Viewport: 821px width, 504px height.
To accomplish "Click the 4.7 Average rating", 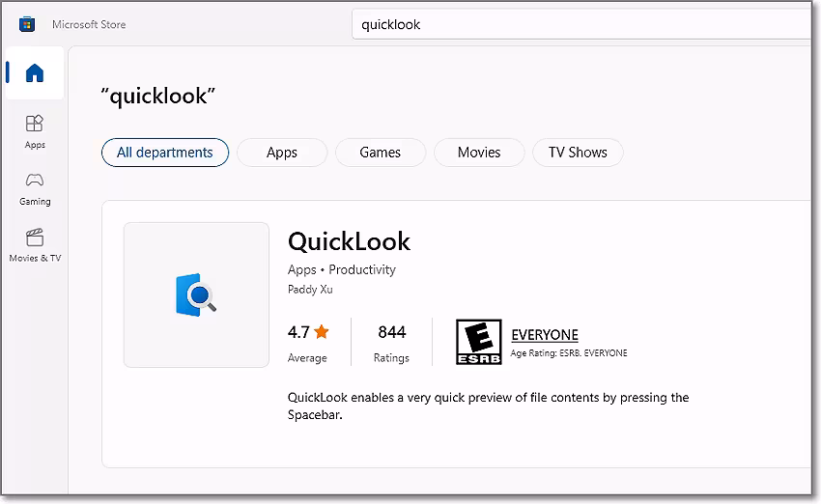I will click(298, 332).
